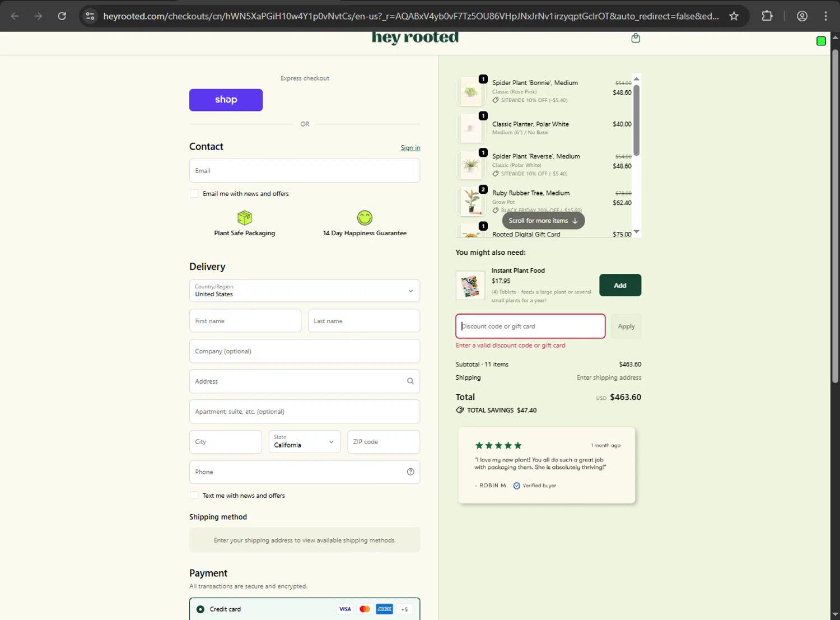The image size is (840, 620).
Task: Click the browser back arrow
Action: (x=15, y=16)
